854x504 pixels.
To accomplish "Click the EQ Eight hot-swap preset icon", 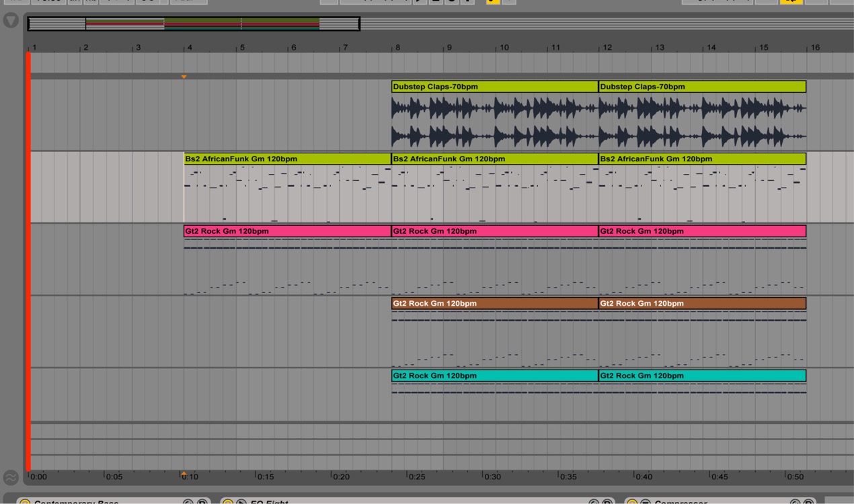I will coord(594,501).
